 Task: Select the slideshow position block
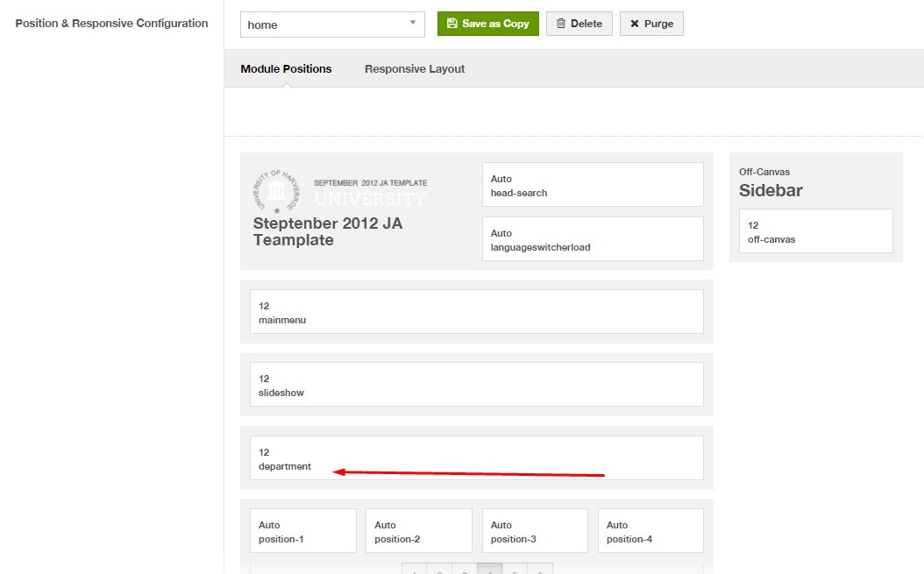coord(477,384)
